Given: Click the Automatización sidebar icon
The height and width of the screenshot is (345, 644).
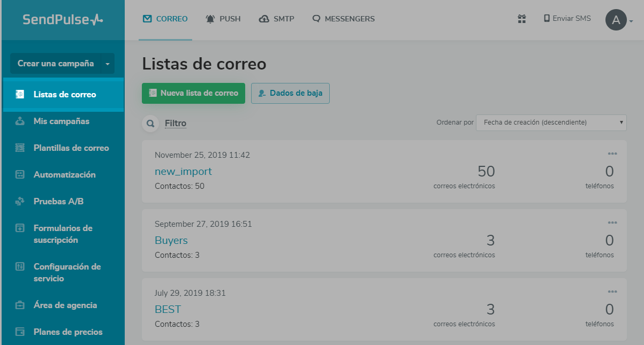Looking at the screenshot, I should click(x=20, y=174).
